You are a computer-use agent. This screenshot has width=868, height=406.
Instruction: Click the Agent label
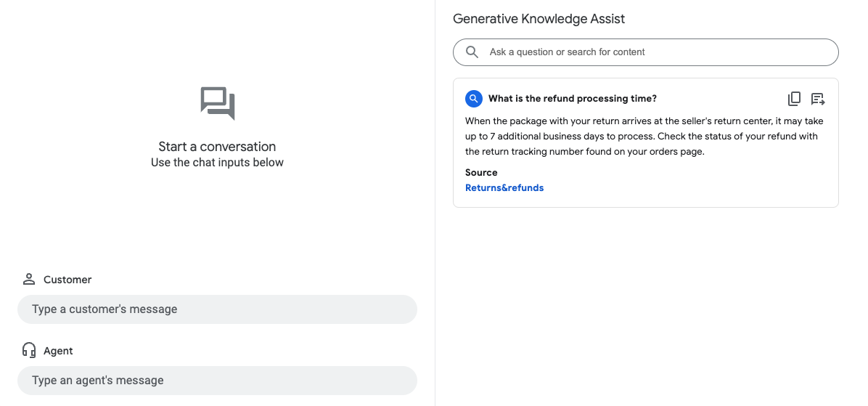click(x=58, y=351)
